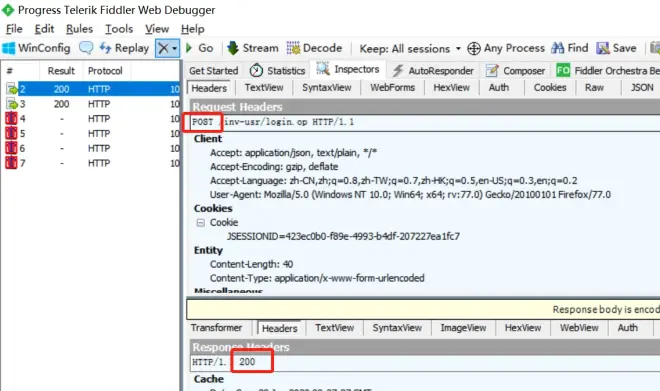
Task: Open the Tools menu
Action: click(x=119, y=29)
